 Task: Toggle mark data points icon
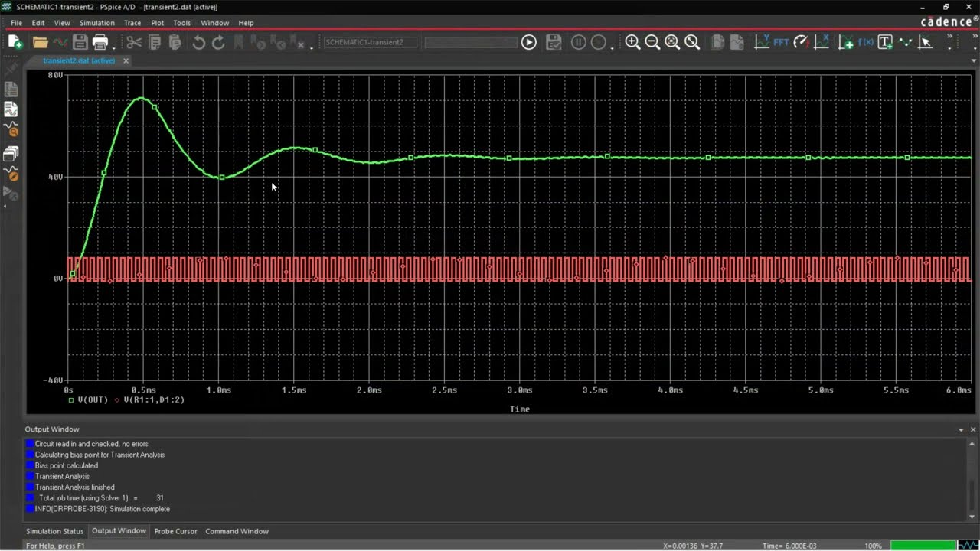pyautogui.click(x=906, y=42)
